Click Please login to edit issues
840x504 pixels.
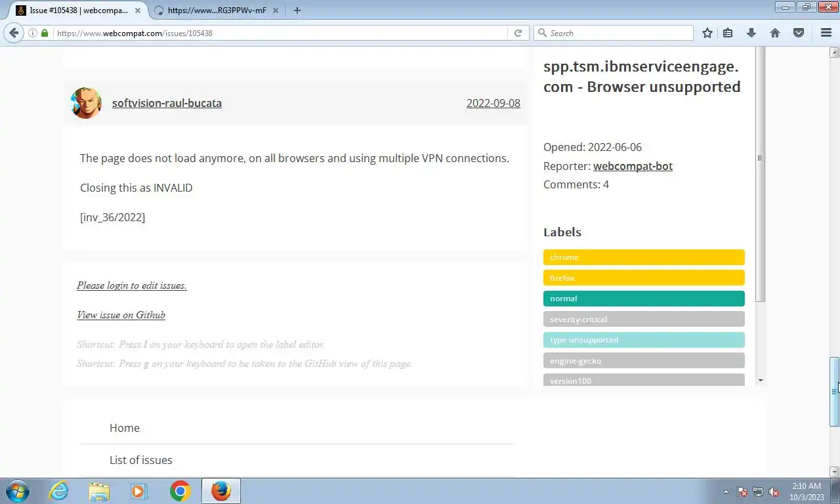(132, 285)
